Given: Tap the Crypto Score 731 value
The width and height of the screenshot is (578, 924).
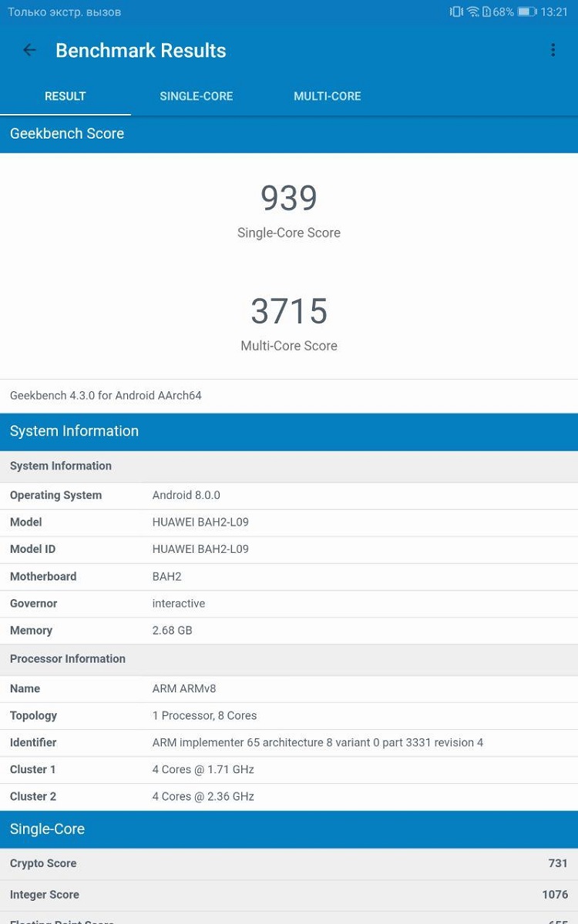Looking at the screenshot, I should tap(558, 863).
